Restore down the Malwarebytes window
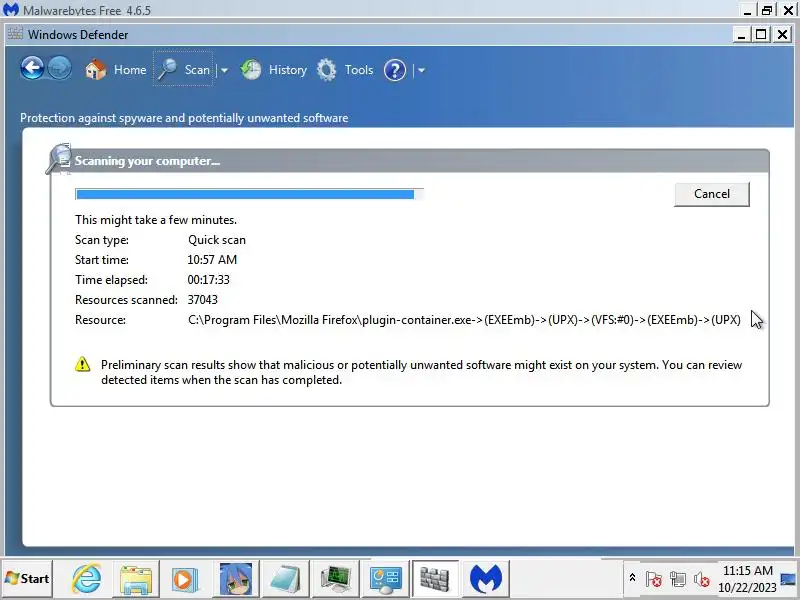Viewport: 800px width, 600px height. (766, 10)
